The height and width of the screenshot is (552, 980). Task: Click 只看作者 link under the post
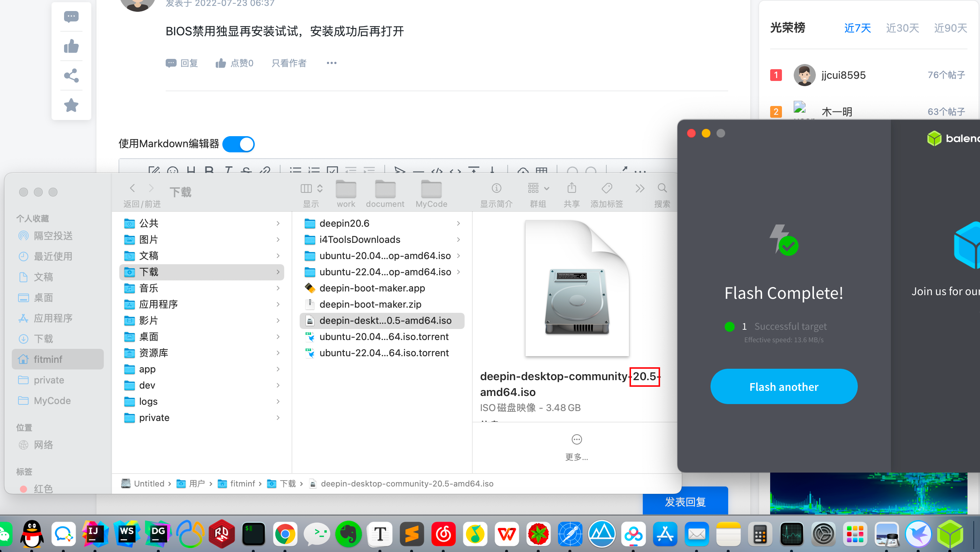coord(289,63)
